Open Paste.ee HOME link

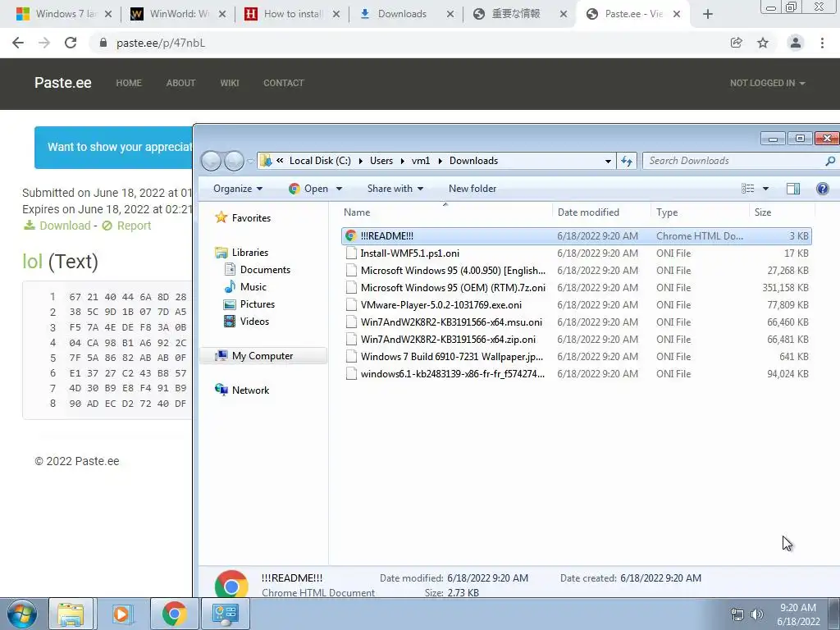click(129, 83)
